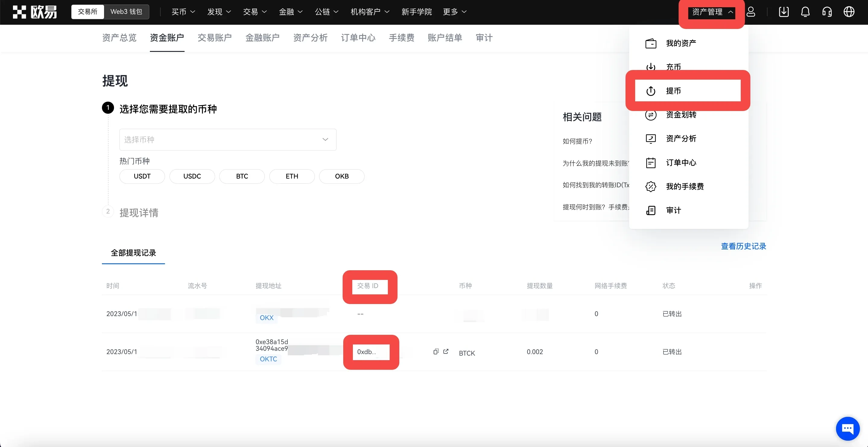Expand the 更多 navigation dropdown
The height and width of the screenshot is (447, 868).
[454, 11]
